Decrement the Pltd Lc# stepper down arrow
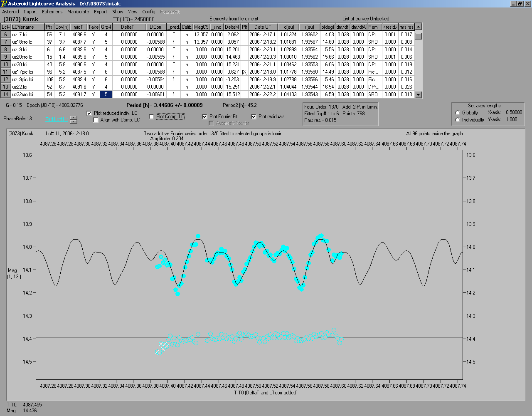The width and height of the screenshot is (532, 416). click(x=74, y=122)
